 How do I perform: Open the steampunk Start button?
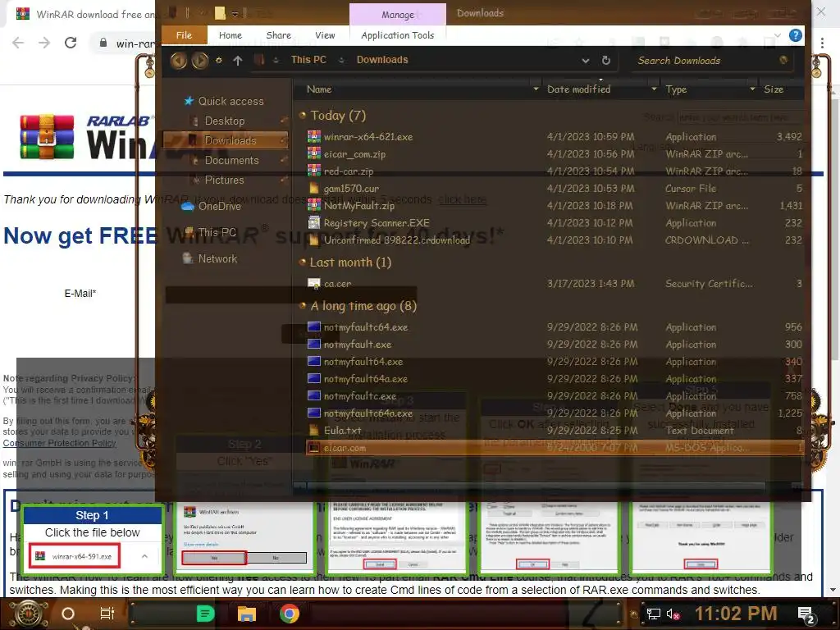click(28, 614)
